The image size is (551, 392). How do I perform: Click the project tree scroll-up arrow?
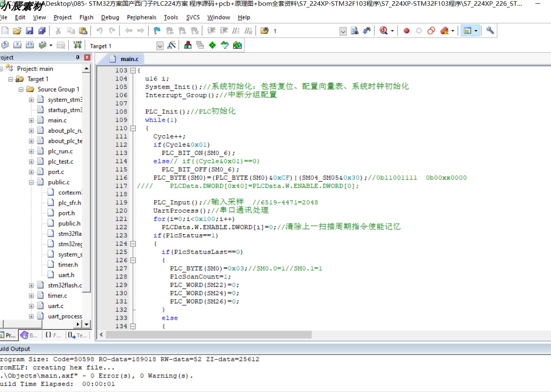point(86,68)
